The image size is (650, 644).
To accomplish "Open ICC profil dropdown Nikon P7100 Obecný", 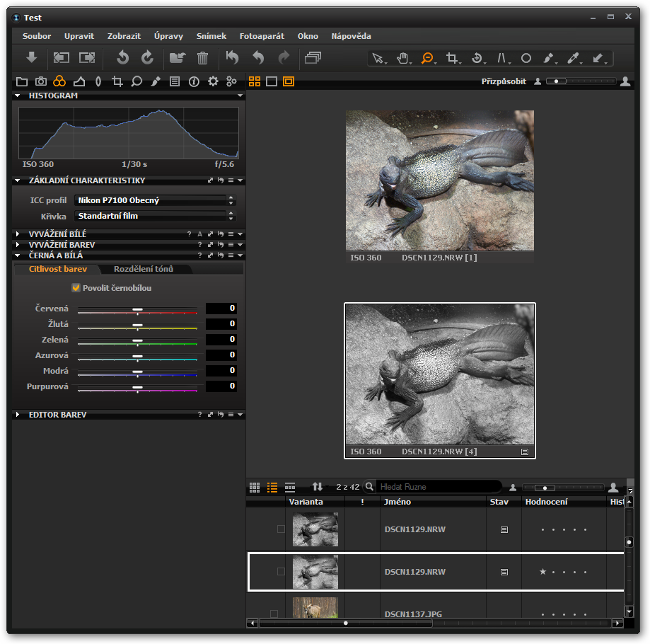I will tap(155, 200).
